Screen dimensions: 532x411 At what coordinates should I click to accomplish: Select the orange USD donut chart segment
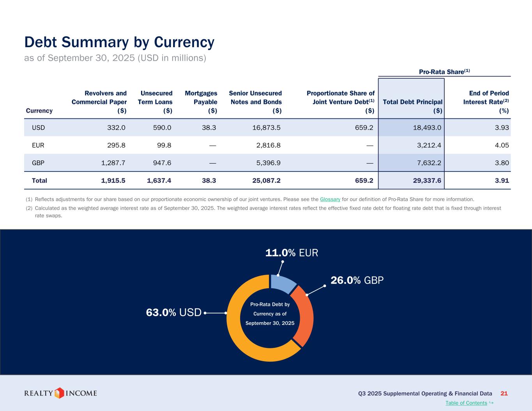point(242,339)
